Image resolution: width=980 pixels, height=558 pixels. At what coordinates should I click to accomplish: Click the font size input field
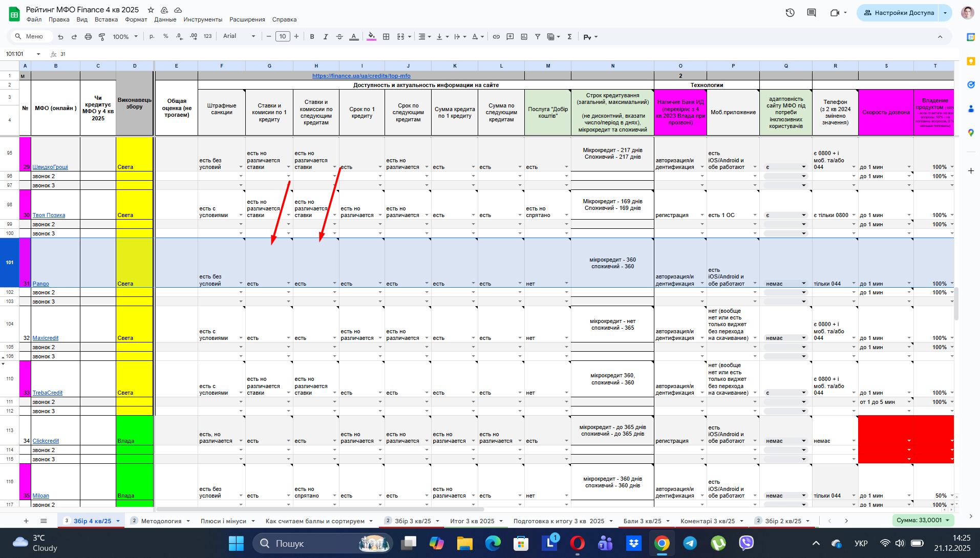click(x=283, y=36)
